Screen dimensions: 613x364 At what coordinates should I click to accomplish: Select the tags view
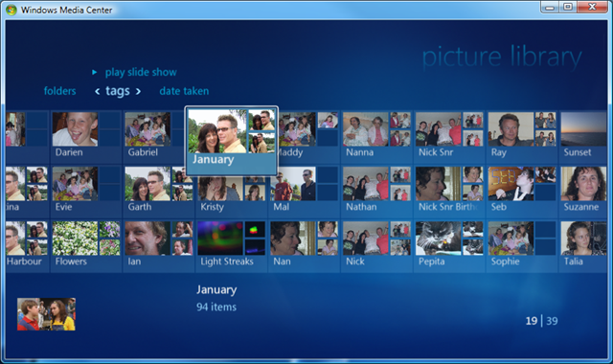tap(117, 92)
